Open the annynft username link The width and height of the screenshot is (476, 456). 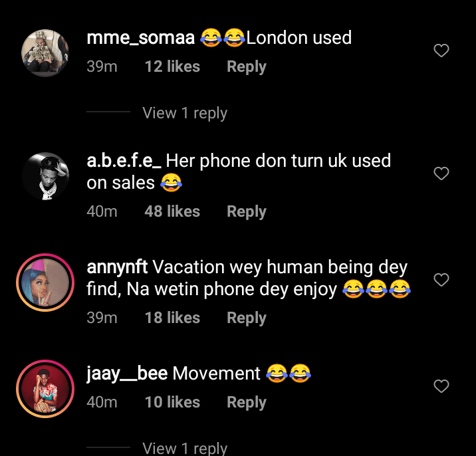pos(117,267)
